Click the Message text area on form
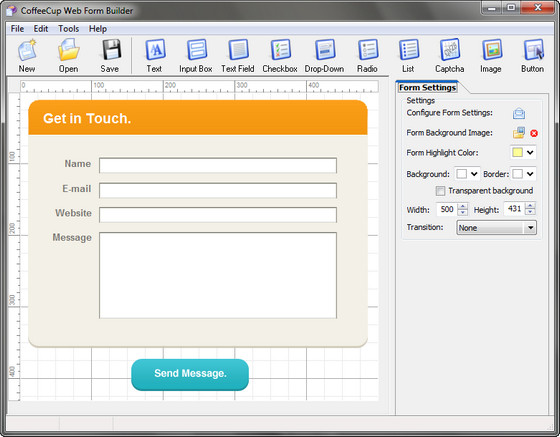The image size is (560, 437). point(218,275)
